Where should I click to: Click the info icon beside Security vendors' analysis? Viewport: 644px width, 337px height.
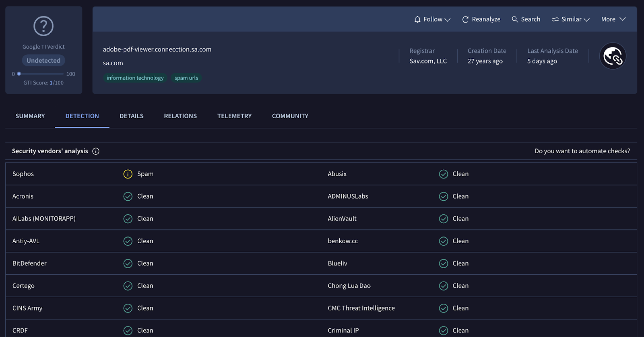point(96,151)
